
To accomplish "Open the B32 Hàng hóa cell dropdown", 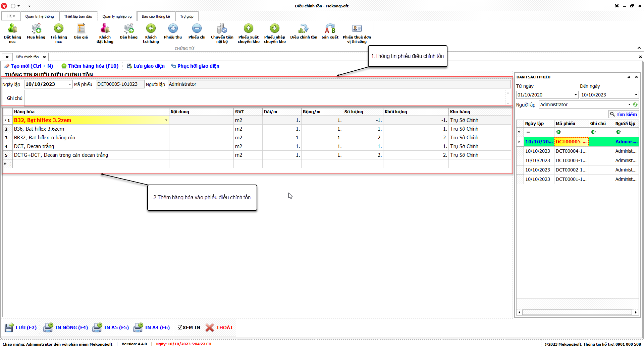I will click(166, 120).
